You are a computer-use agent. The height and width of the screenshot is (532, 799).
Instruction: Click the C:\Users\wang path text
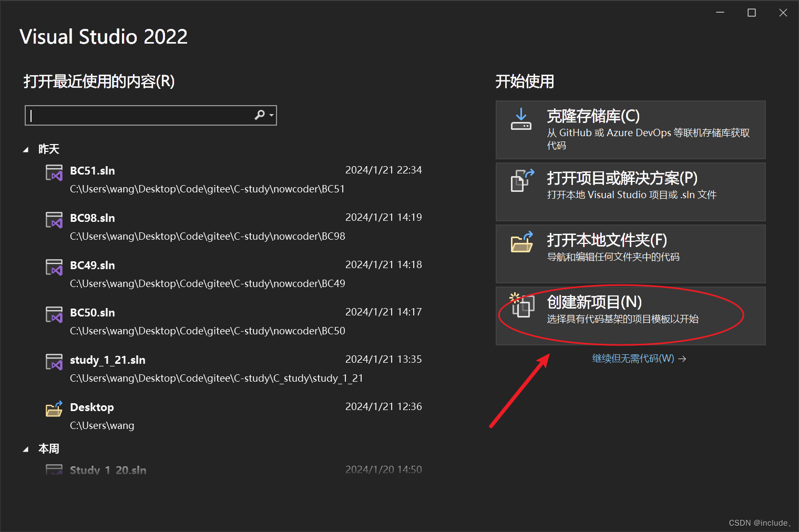click(102, 425)
